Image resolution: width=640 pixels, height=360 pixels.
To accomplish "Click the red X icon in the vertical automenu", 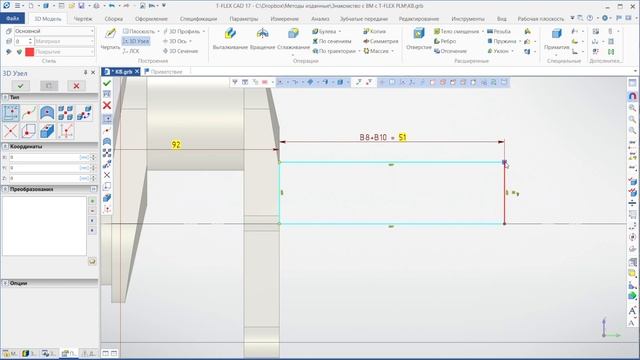I will point(107,105).
